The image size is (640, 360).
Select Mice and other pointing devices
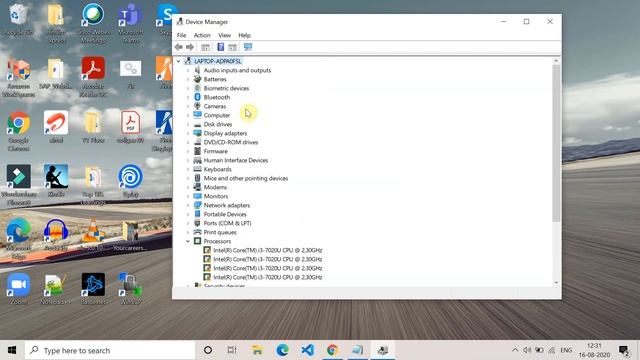(246, 178)
